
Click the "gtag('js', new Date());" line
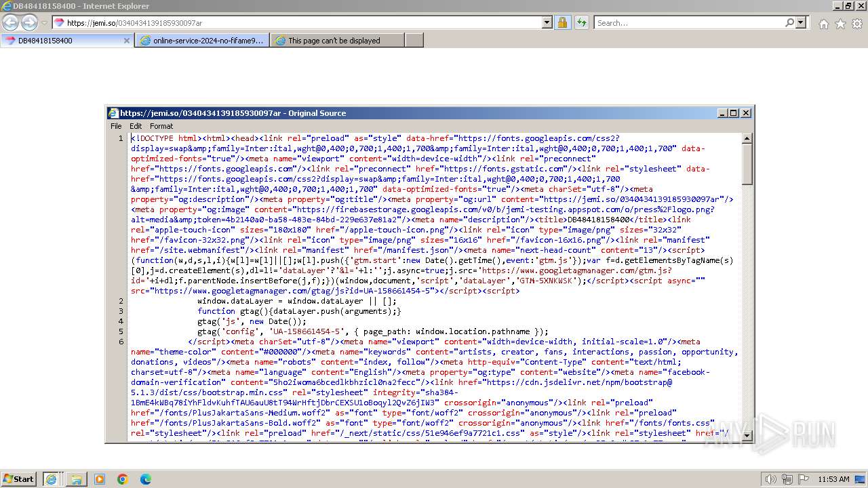[x=252, y=321]
